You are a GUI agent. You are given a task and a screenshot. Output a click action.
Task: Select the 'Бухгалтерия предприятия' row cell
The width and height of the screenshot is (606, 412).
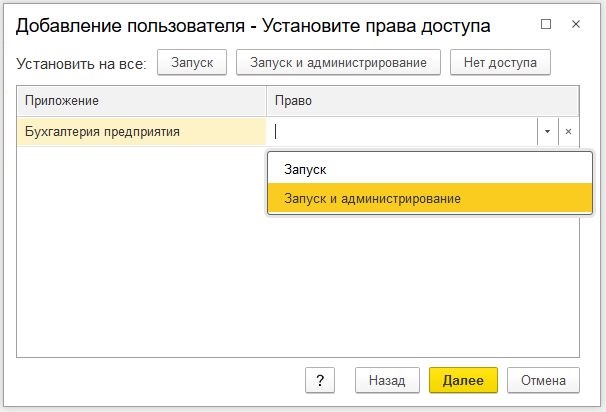click(x=141, y=131)
